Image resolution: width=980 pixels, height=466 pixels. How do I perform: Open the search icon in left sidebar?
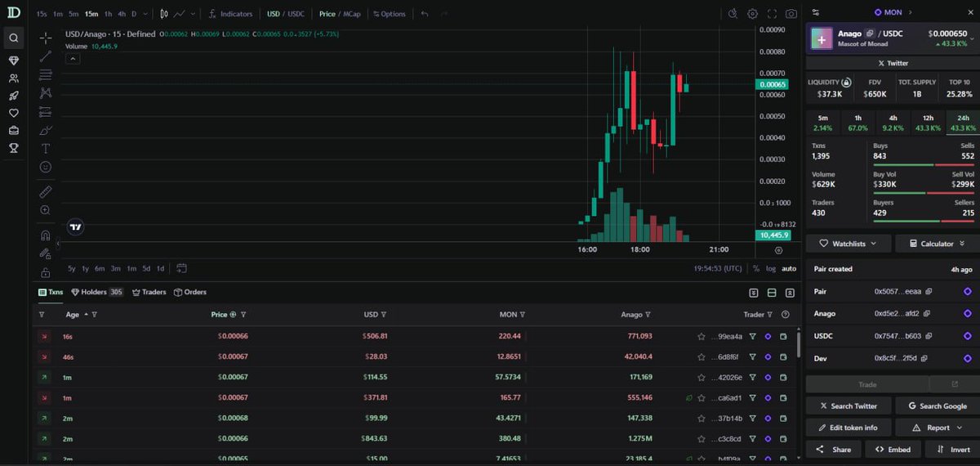tap(13, 38)
